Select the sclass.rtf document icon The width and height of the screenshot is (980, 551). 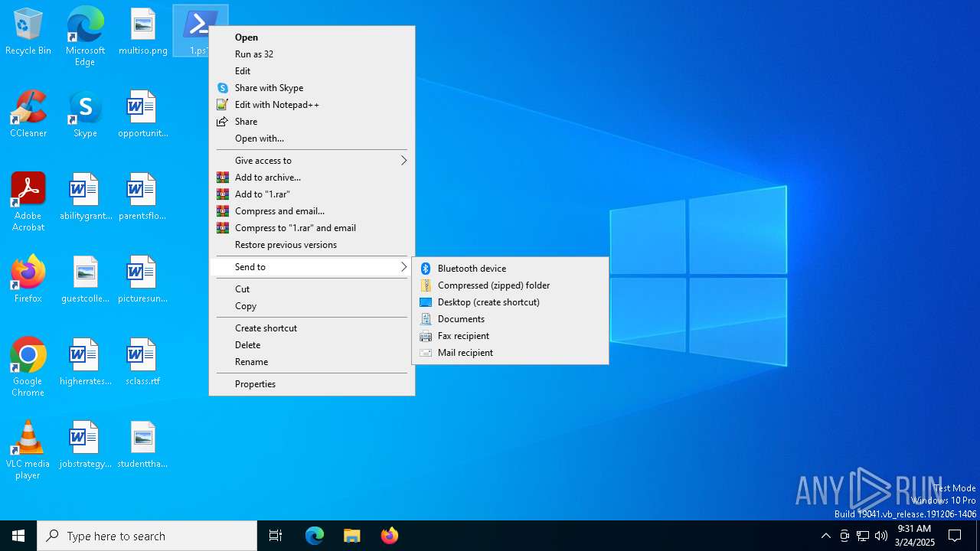point(142,363)
